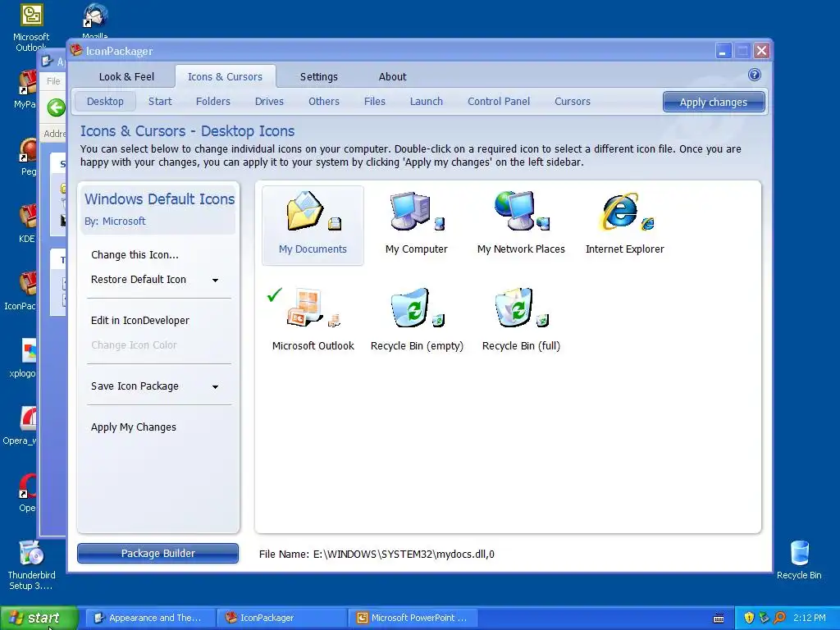Image resolution: width=840 pixels, height=630 pixels.
Task: Click the Apply changes button
Action: [x=714, y=102]
